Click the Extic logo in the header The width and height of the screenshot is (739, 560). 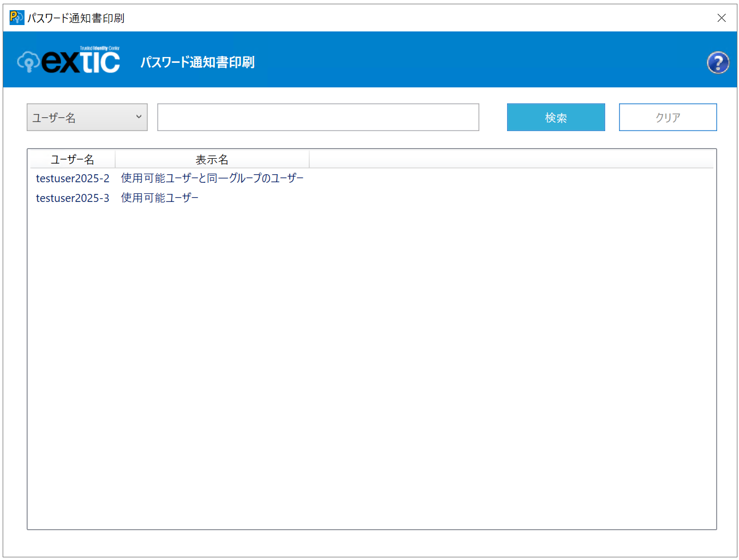coord(69,60)
